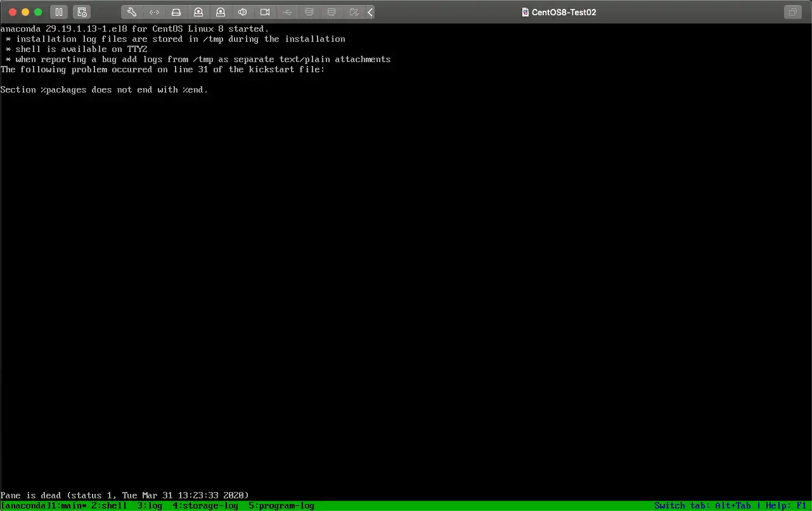The height and width of the screenshot is (511, 812).
Task: Click the shared folders icon
Action: (354, 12)
